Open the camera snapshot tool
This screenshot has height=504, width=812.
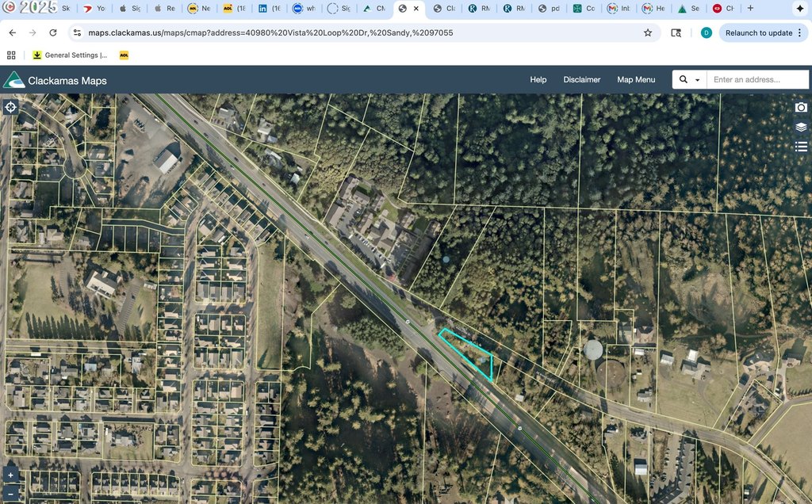801,107
